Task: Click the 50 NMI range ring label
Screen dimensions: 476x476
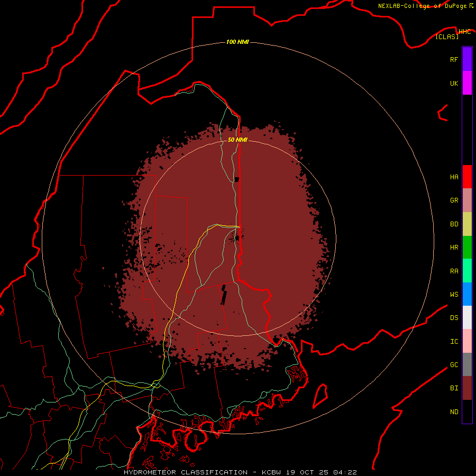Action: 237,140
